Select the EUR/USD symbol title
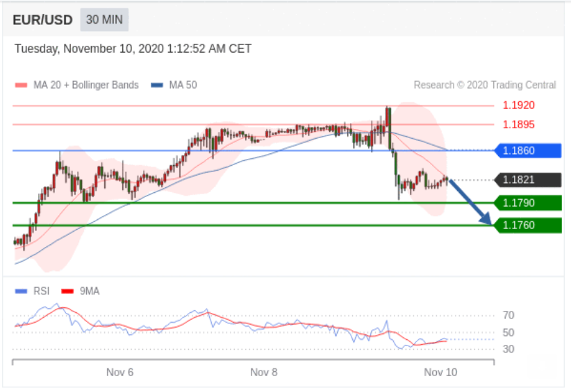The height and width of the screenshot is (392, 571). [42, 20]
